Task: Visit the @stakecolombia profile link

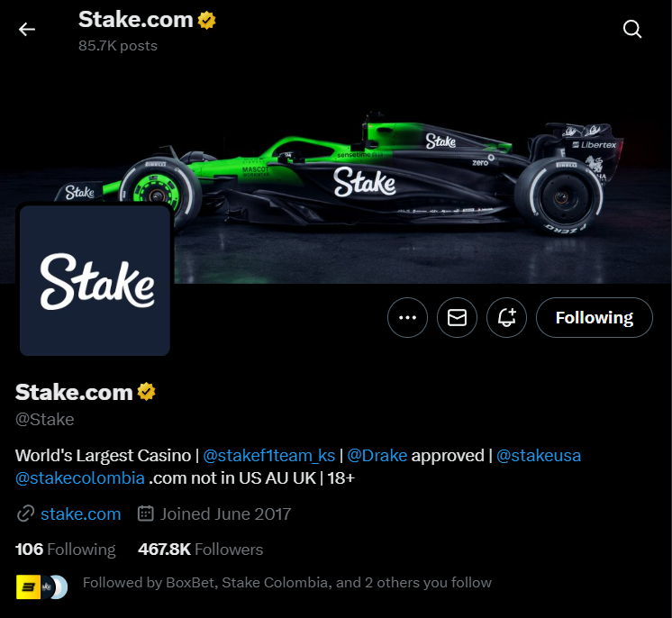Action: [79, 477]
